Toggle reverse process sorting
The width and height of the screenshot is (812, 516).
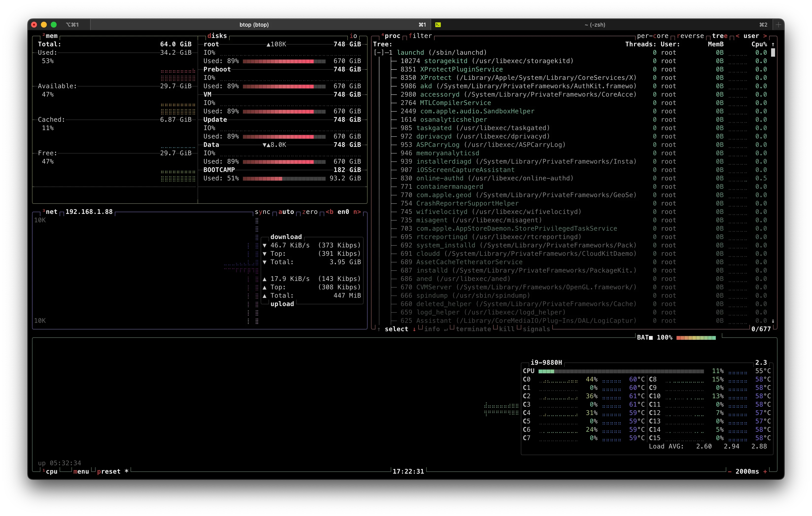690,36
